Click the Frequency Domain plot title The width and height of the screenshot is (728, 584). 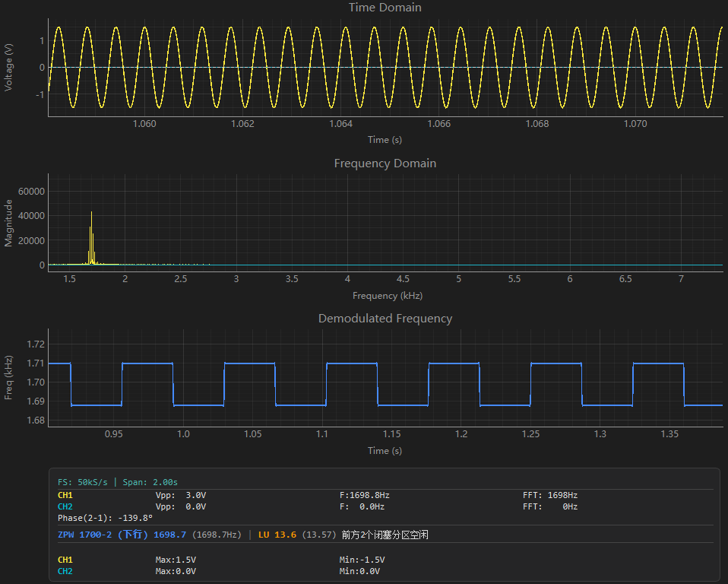click(385, 163)
